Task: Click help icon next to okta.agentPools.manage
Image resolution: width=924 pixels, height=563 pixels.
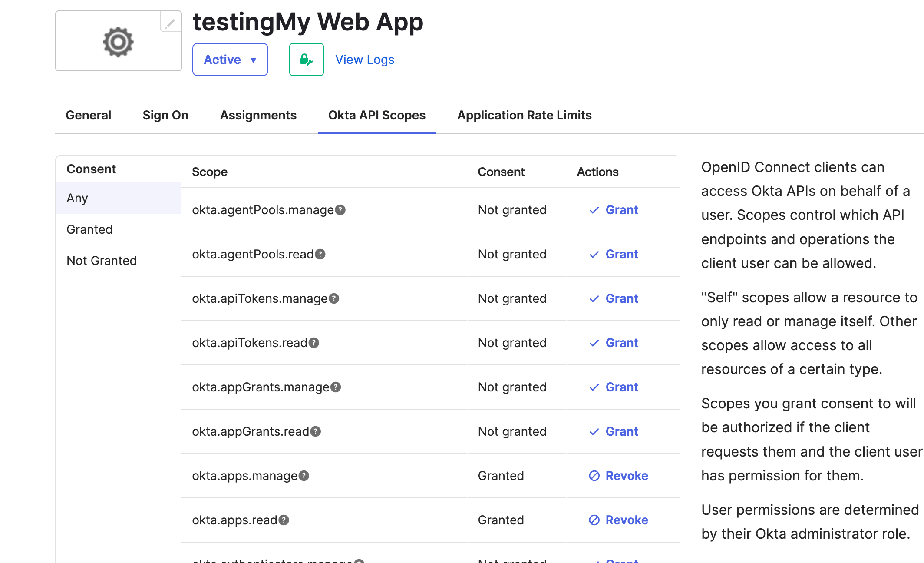Action: pos(341,210)
